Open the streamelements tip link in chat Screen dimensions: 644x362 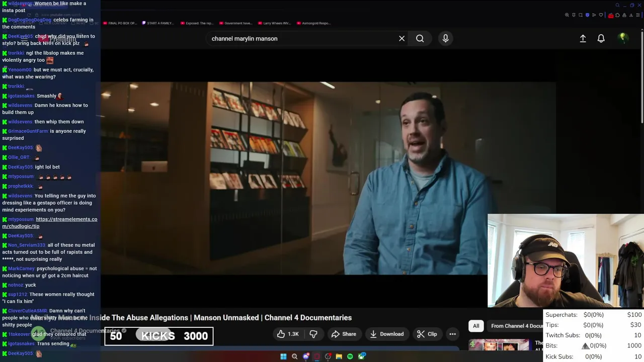click(50, 223)
